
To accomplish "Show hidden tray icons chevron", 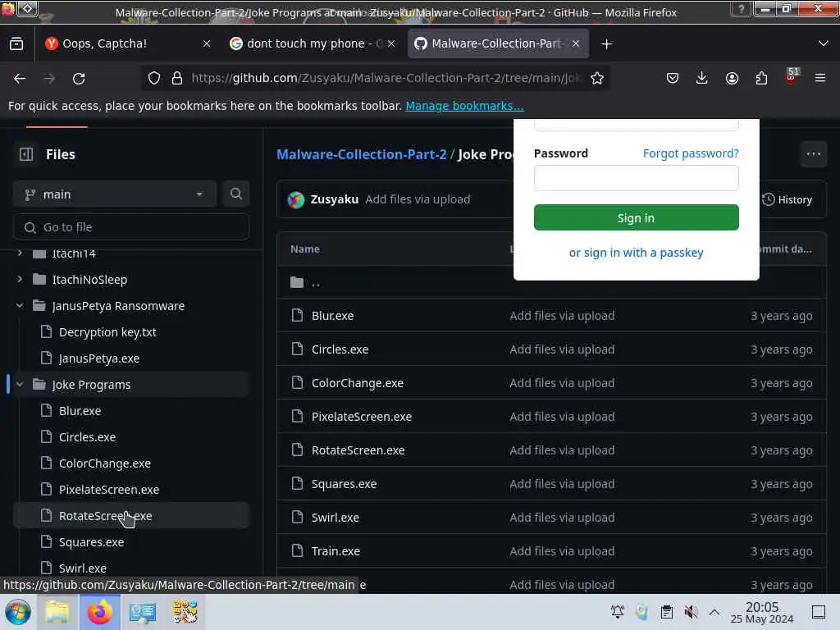I will pos(714,612).
